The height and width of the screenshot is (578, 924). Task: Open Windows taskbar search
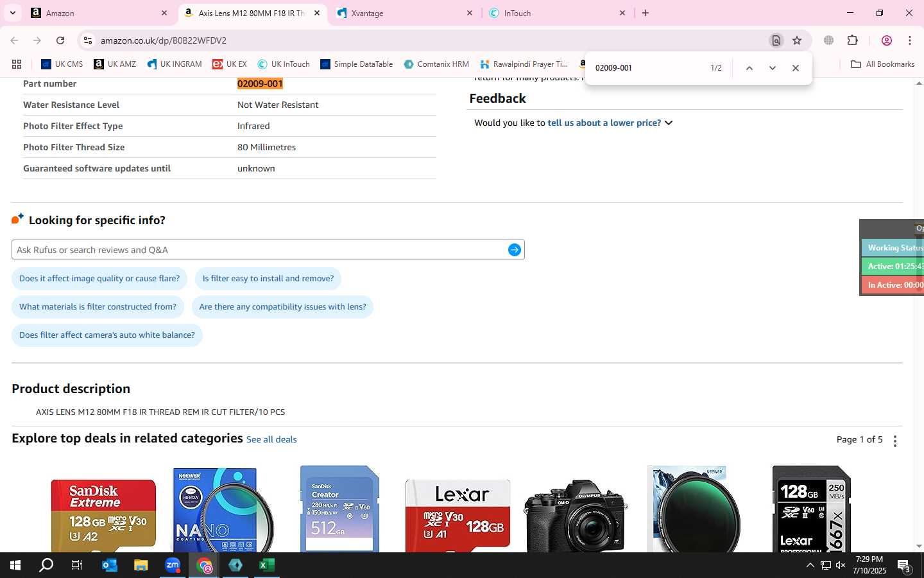tap(46, 565)
